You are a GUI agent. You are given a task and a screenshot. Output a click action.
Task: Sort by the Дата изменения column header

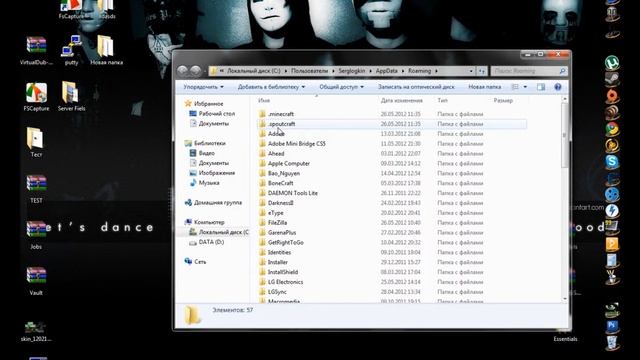402,100
